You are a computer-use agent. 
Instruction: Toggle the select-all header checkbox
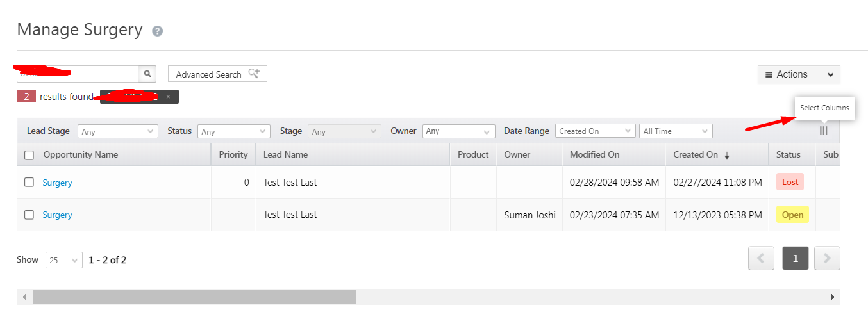(29, 155)
